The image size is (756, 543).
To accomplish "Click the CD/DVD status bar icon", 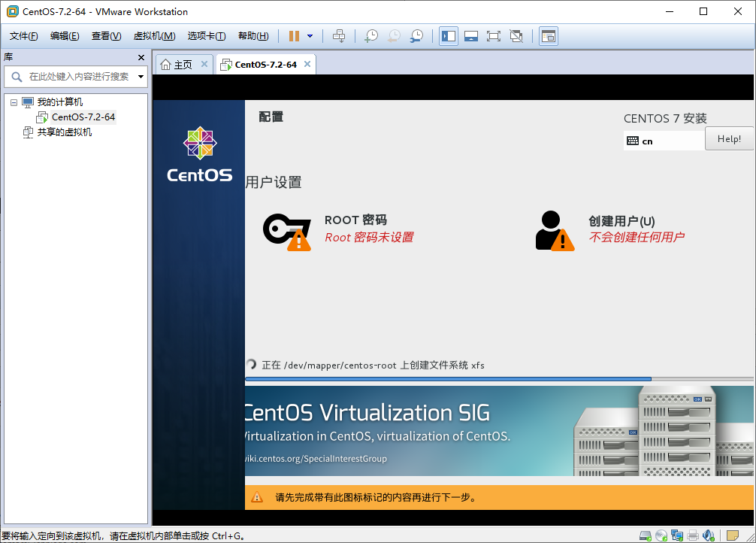I will (661, 535).
